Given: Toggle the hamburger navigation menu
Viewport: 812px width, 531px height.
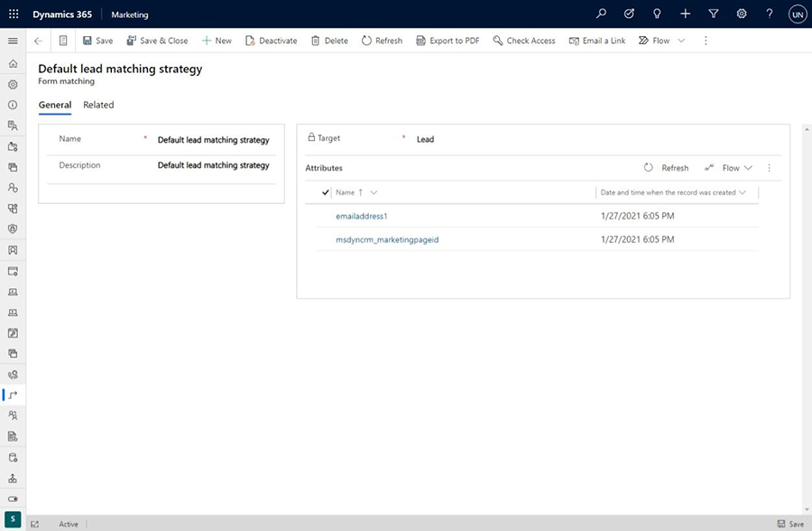Looking at the screenshot, I should 13,41.
